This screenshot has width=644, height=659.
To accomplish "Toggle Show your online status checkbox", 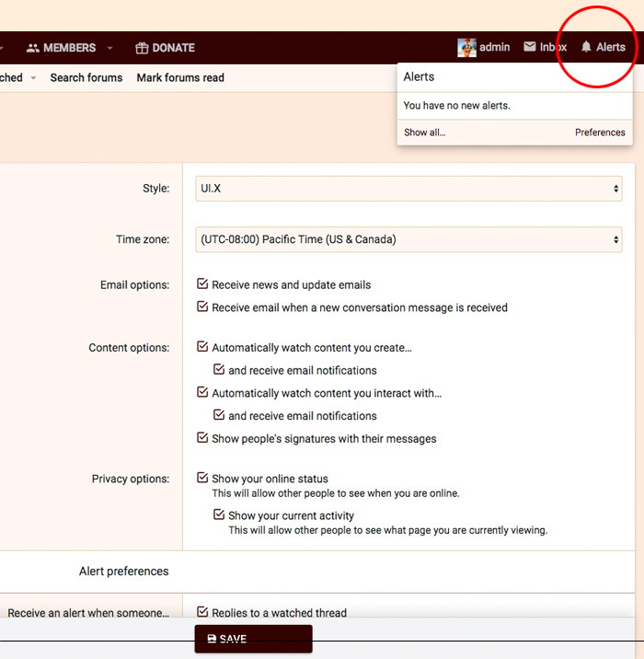I will coord(203,478).
